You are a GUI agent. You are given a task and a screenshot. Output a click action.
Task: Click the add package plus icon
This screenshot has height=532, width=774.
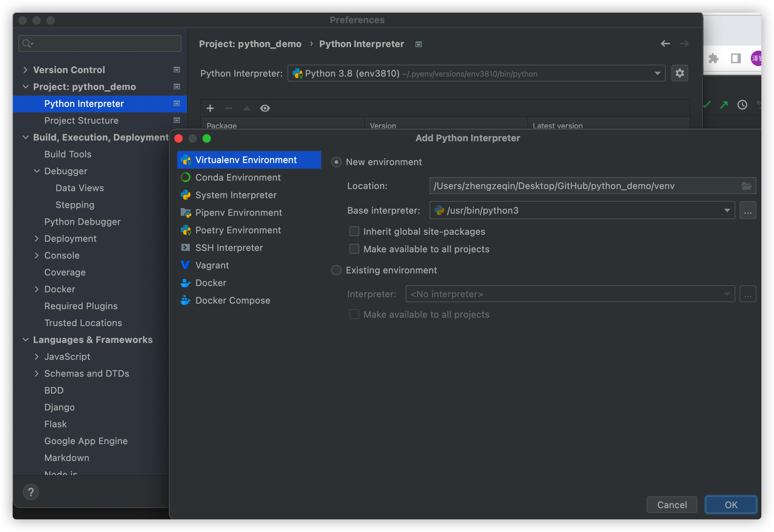click(x=210, y=108)
